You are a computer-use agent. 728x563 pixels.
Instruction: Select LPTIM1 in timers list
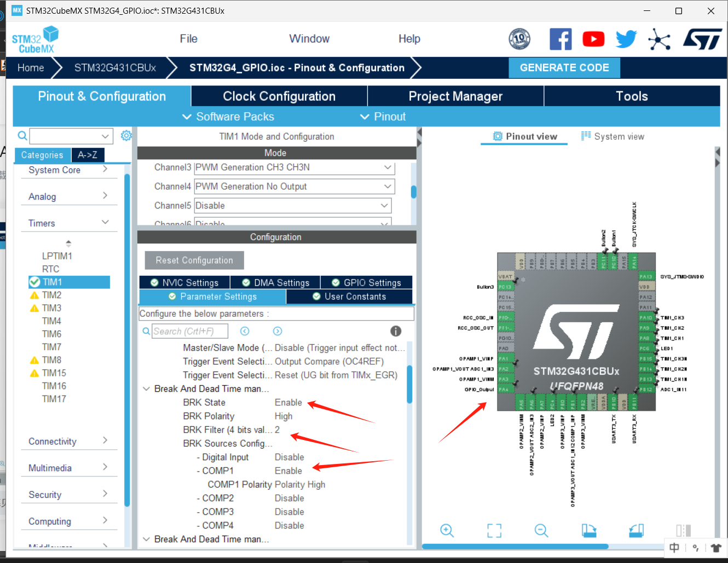pyautogui.click(x=57, y=256)
